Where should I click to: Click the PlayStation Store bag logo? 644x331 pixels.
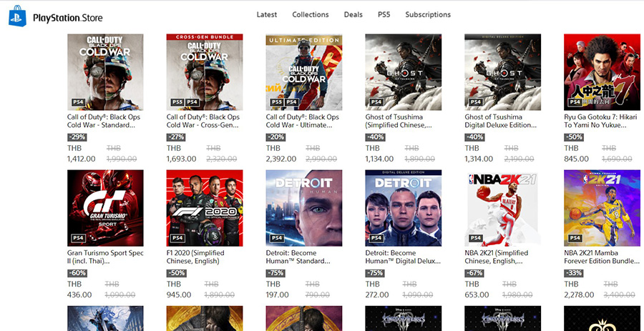click(x=17, y=16)
